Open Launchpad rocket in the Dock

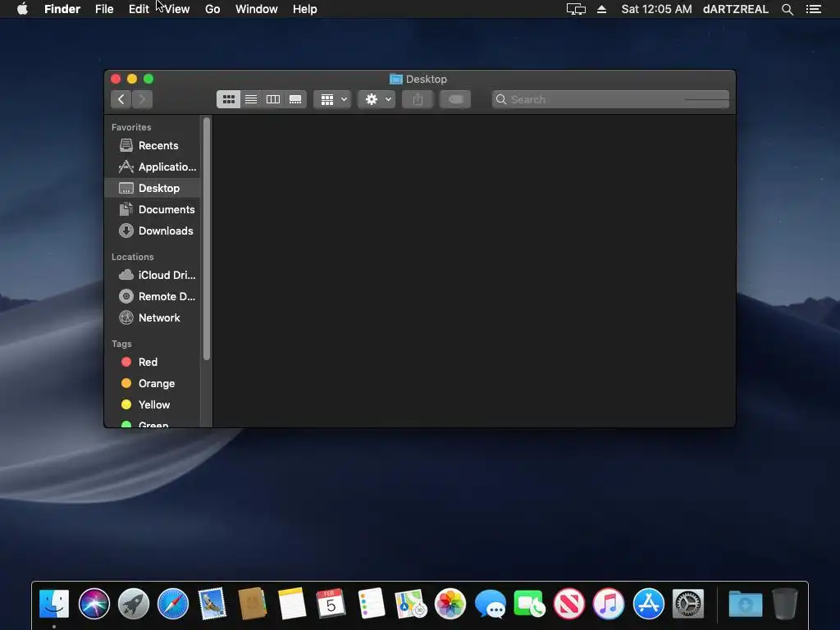[134, 604]
